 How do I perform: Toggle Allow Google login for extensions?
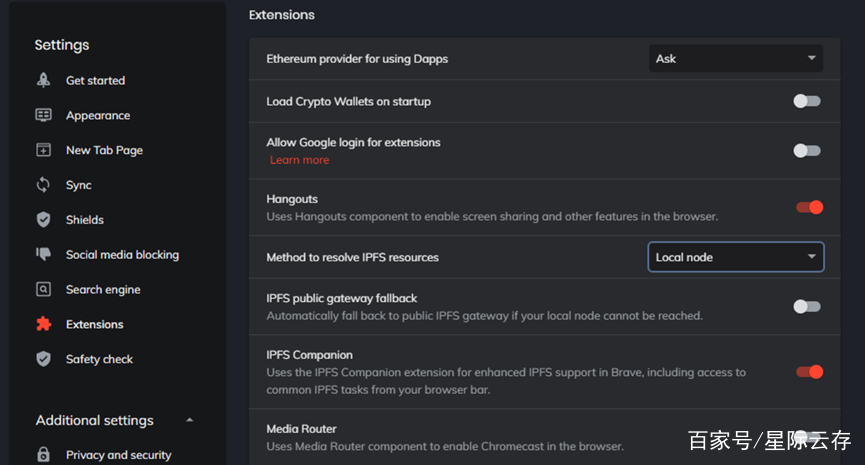click(807, 151)
